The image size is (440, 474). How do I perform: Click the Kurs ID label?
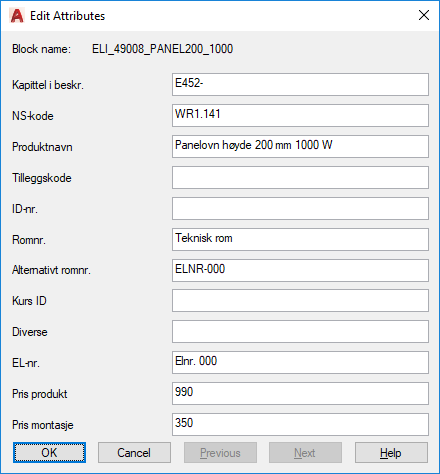point(29,301)
